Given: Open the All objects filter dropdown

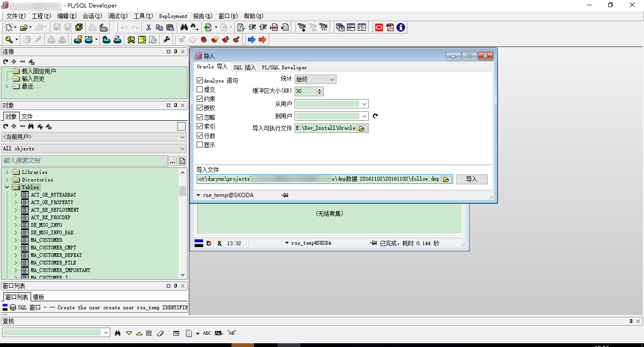Looking at the screenshot, I should coord(94,149).
